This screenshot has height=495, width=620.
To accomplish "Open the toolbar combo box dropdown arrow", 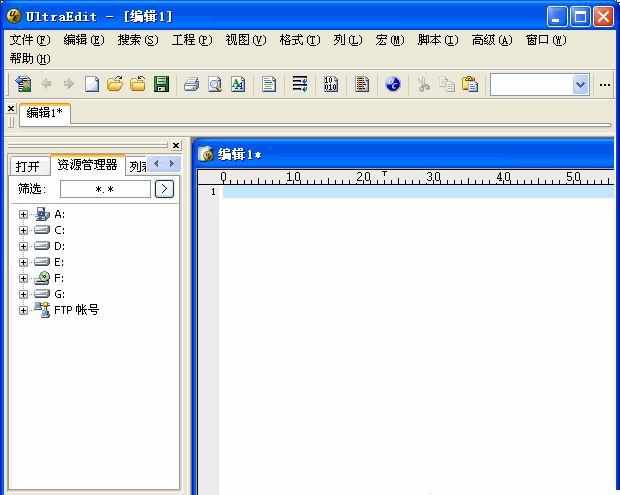I will click(580, 85).
